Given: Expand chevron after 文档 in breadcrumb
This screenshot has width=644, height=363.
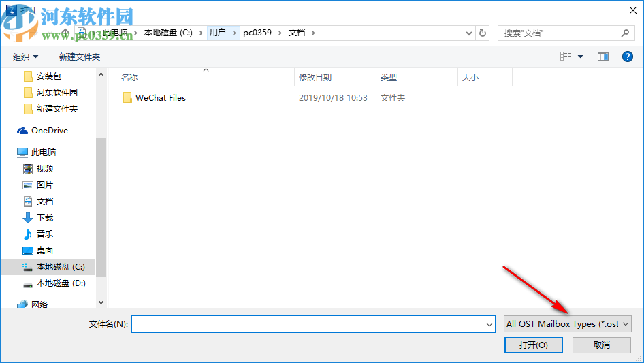Looking at the screenshot, I should [x=313, y=33].
